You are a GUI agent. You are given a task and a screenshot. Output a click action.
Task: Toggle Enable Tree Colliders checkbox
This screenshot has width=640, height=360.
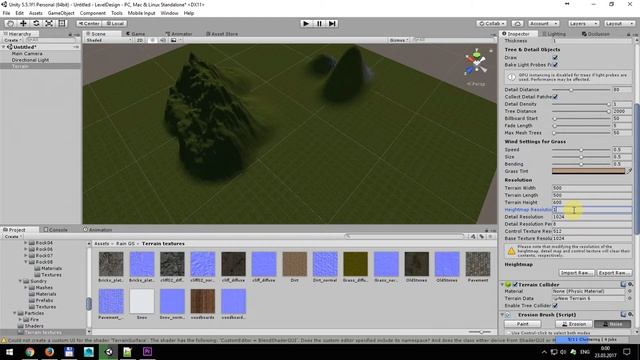555,305
